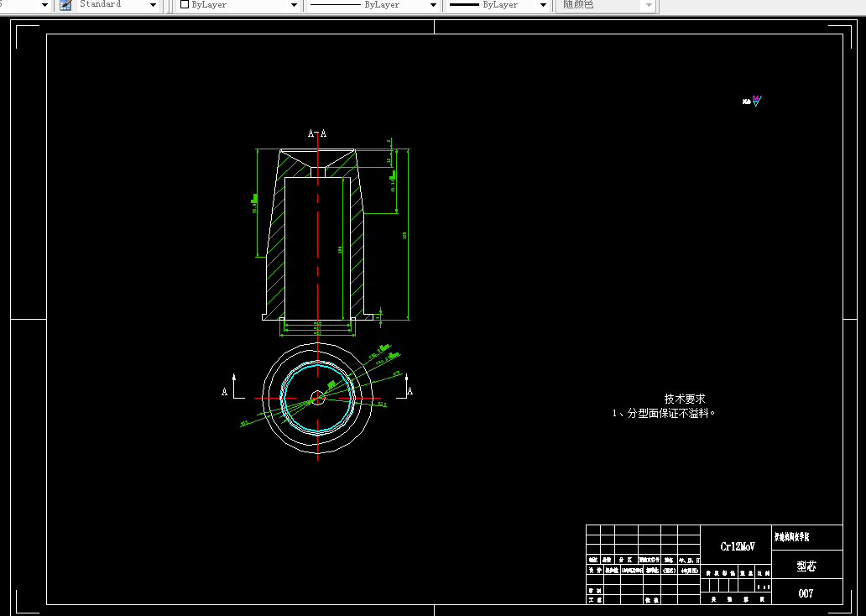Select the 120 overall height dimension
Screen dimensions: 866x616
pyautogui.click(x=404, y=235)
